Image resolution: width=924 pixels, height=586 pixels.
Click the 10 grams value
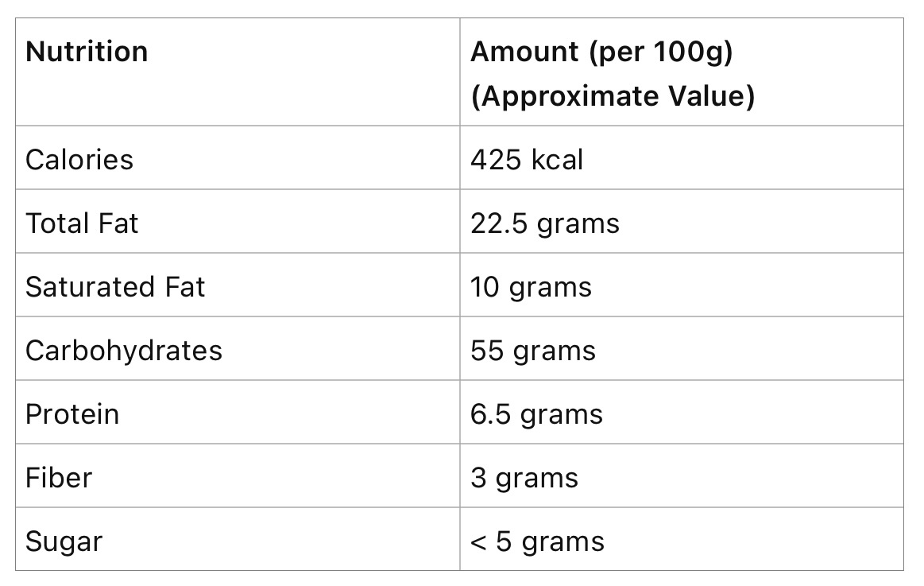tap(531, 286)
